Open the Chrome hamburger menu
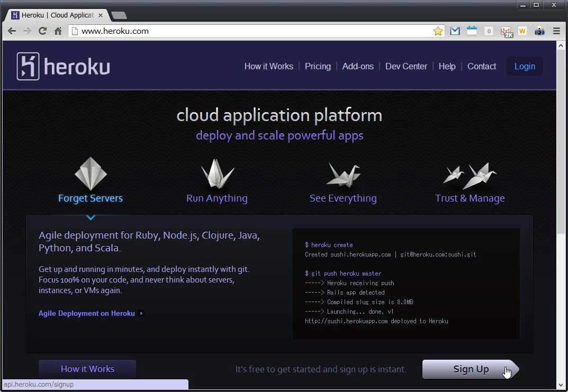Viewport: 568px width, 392px height. coord(556,31)
